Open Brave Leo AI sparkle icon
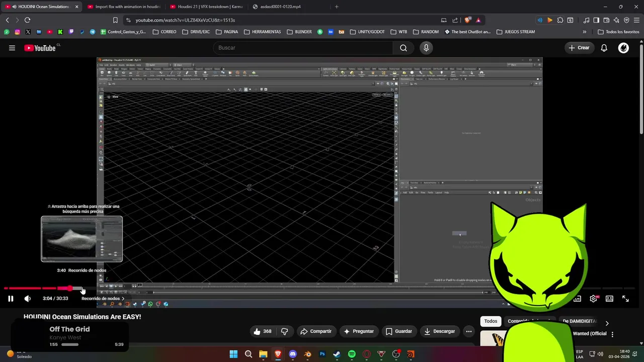The width and height of the screenshot is (644, 362). [616, 20]
